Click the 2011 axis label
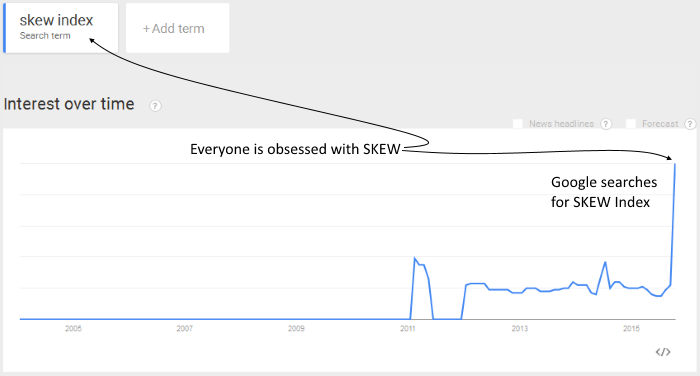700x376 pixels. click(x=408, y=329)
